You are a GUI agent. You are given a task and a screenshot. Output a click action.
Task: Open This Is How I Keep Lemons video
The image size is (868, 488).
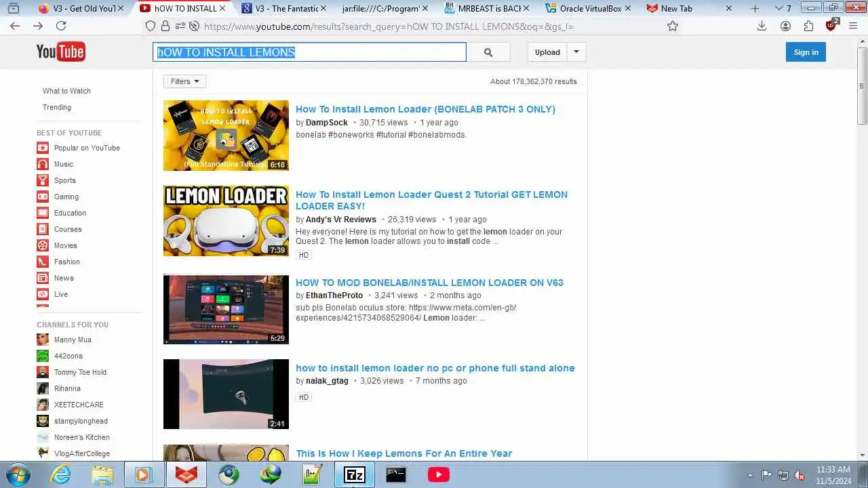pyautogui.click(x=403, y=453)
